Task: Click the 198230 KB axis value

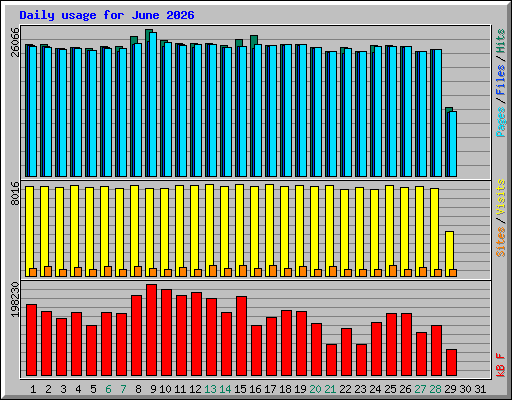Action: (x=15, y=299)
